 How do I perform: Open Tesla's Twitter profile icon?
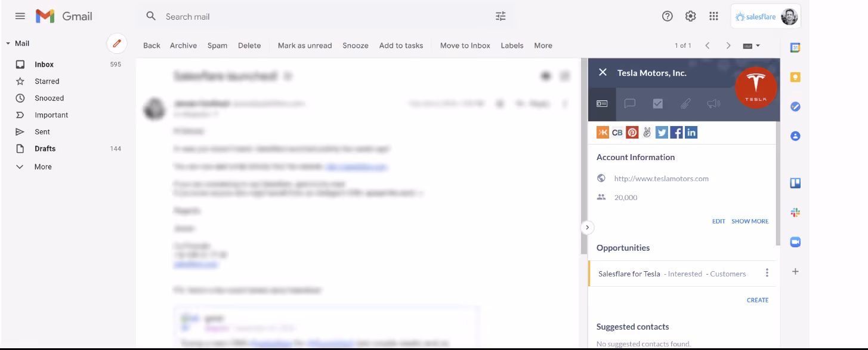click(x=662, y=132)
